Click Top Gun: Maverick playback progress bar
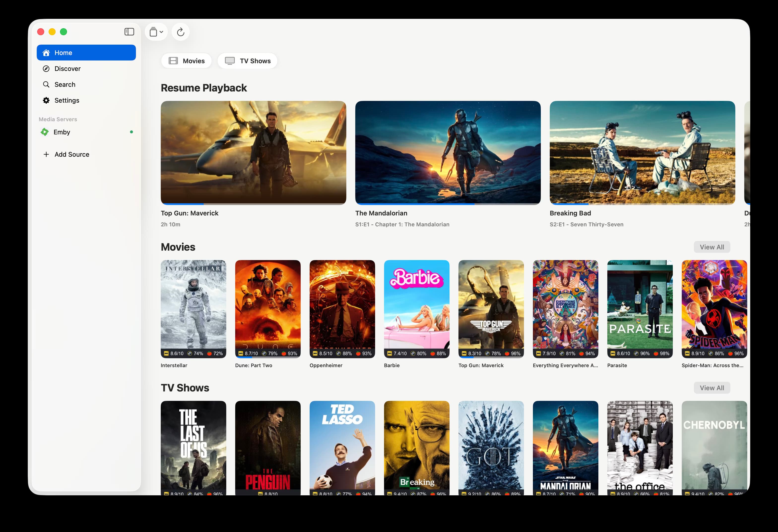The height and width of the screenshot is (532, 778). point(253,204)
